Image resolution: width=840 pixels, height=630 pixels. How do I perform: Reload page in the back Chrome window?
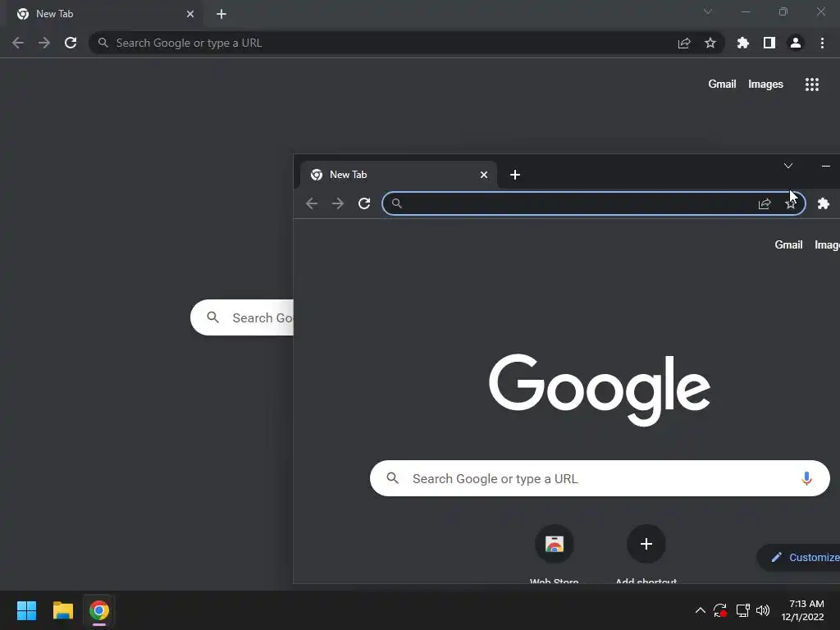coord(71,43)
